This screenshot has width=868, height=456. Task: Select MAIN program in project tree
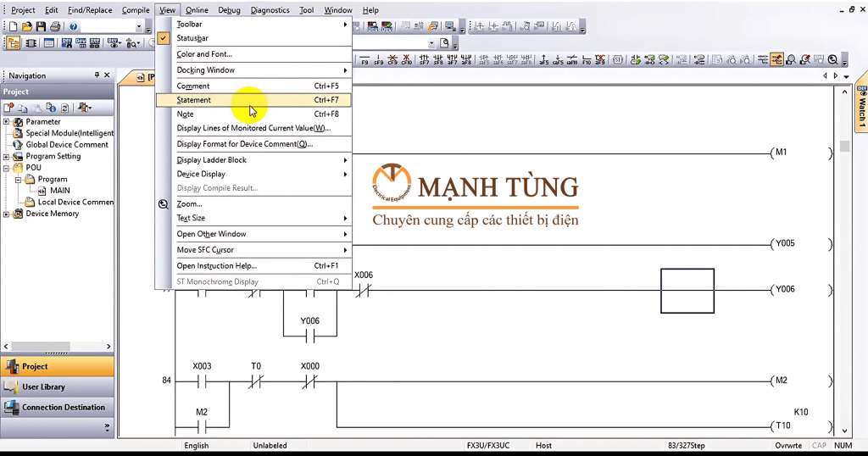click(60, 191)
